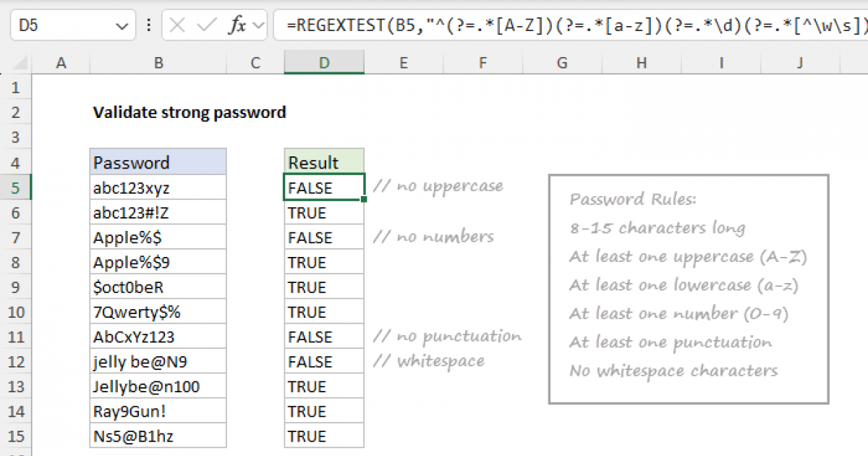The image size is (868, 456).
Task: Select the TRUE result for Ns5@B1hz
Action: (324, 436)
